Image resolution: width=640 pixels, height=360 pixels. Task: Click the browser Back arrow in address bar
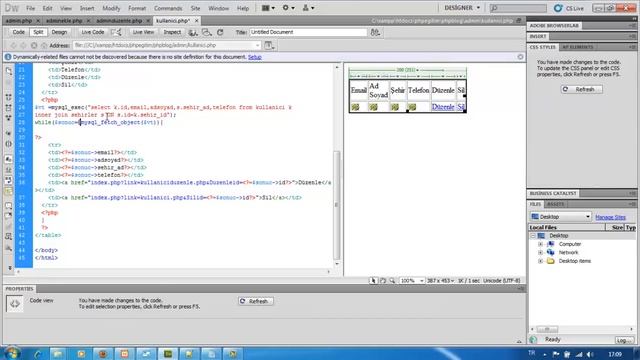pyautogui.click(x=13, y=46)
